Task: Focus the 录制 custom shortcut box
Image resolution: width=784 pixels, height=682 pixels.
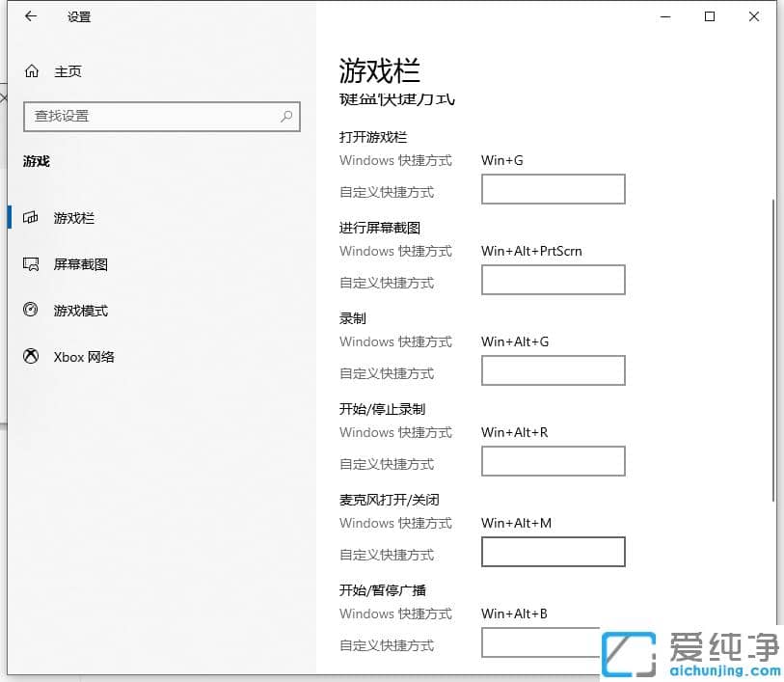Action: (553, 370)
